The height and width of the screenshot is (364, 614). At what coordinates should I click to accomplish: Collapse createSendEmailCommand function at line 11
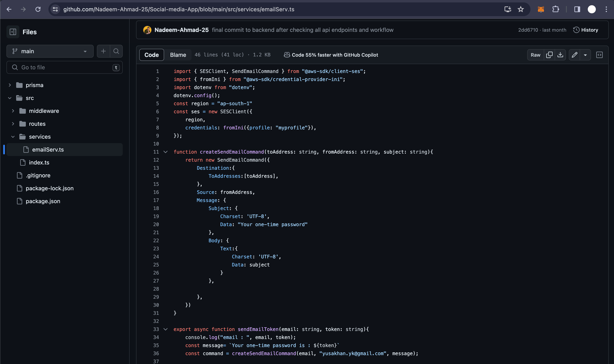166,152
